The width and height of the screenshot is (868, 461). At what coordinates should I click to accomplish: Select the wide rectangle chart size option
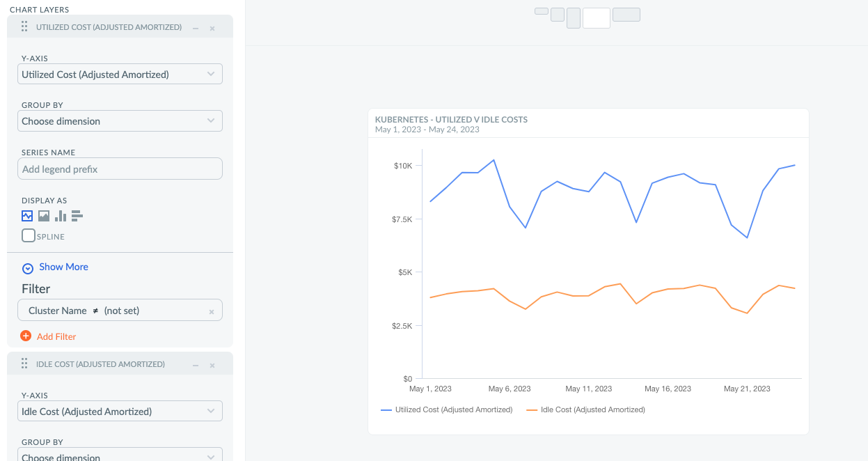(626, 15)
